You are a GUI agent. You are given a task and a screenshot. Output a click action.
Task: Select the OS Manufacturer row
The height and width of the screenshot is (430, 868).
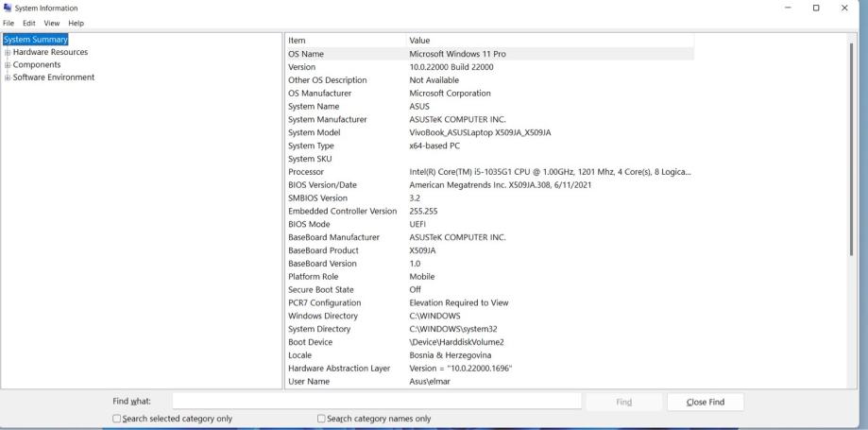(489, 94)
